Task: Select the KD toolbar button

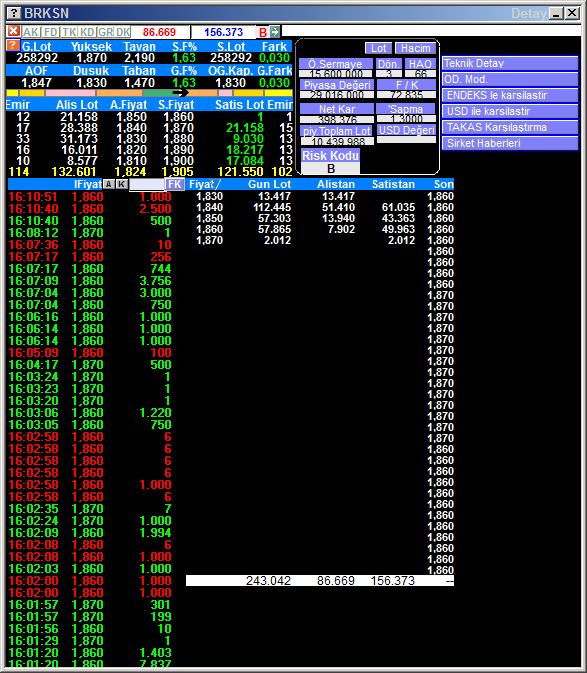Action: [87, 32]
